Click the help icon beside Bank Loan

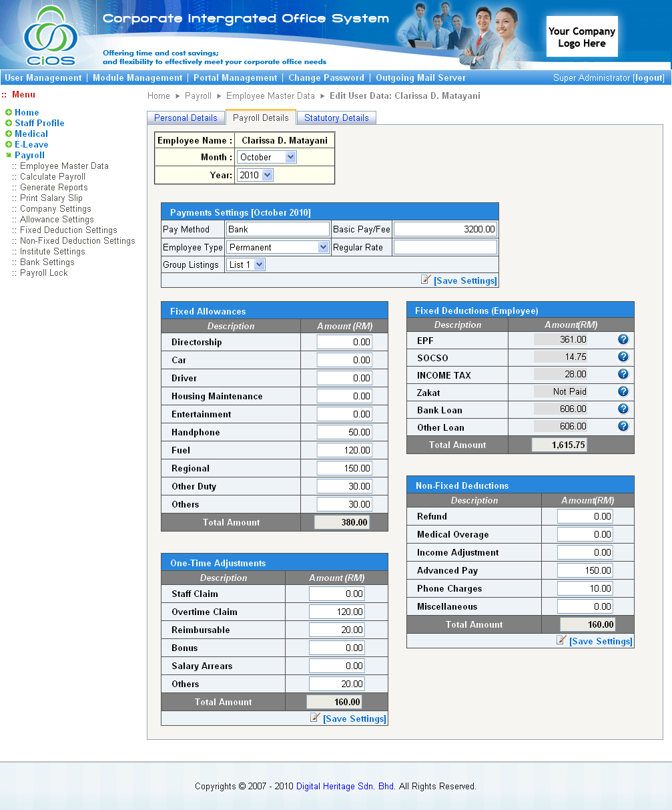click(x=623, y=409)
